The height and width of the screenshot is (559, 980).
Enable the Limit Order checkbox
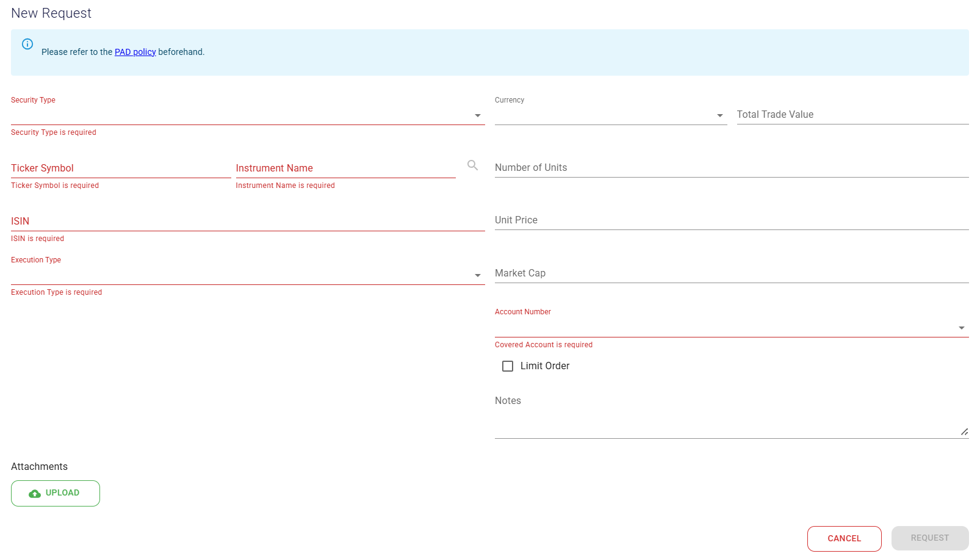[x=508, y=366]
